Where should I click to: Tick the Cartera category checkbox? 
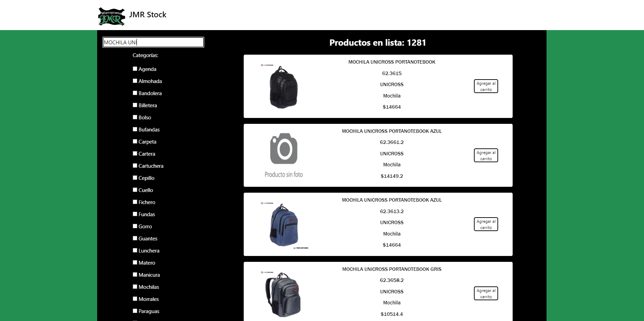[x=135, y=154]
